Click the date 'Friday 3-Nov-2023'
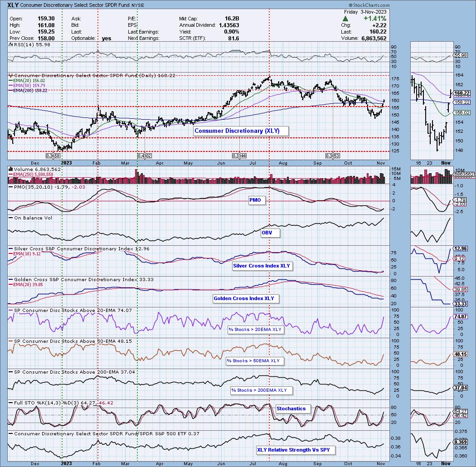 pyautogui.click(x=365, y=12)
